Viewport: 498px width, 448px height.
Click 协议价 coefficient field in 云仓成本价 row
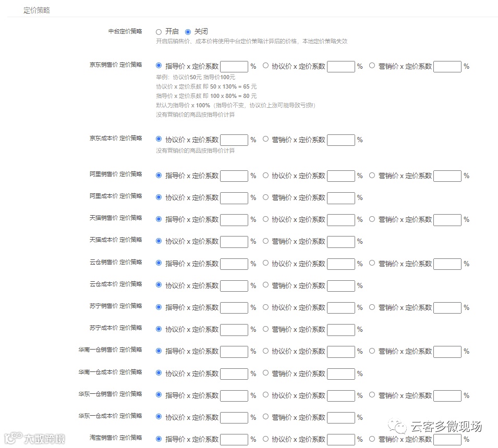tap(234, 286)
